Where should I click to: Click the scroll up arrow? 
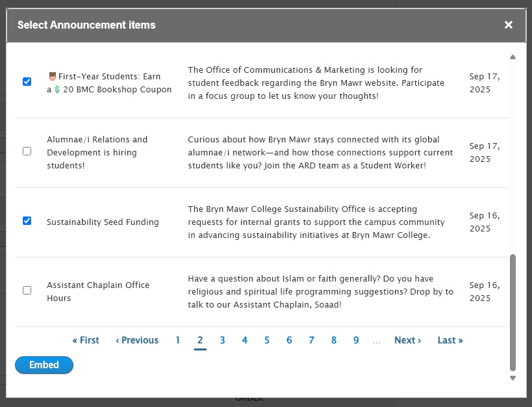click(x=513, y=57)
